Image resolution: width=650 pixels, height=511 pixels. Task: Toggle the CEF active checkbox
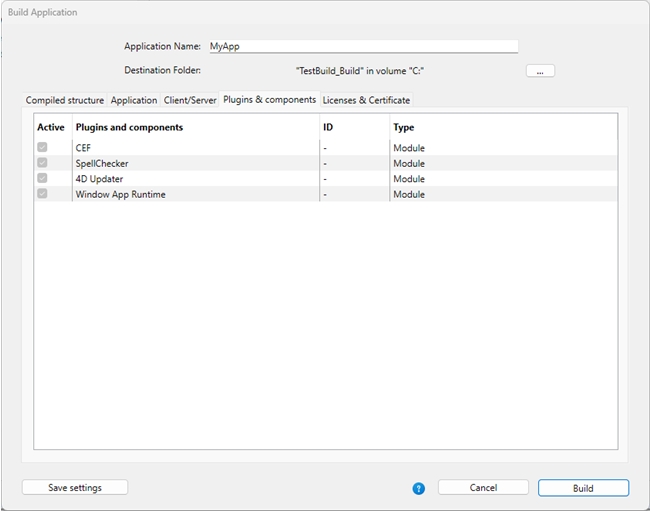click(42, 148)
